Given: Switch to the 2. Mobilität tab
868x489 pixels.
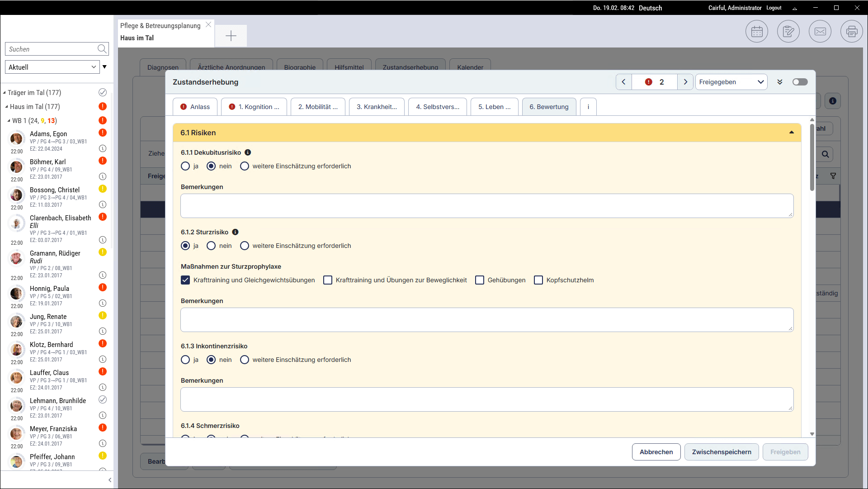Looking at the screenshot, I should click(318, 107).
